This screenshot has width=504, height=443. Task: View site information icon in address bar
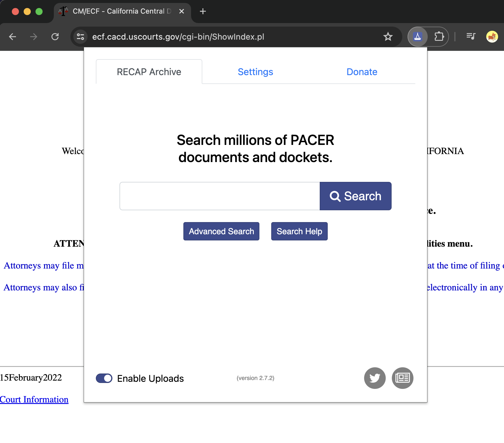[80, 37]
